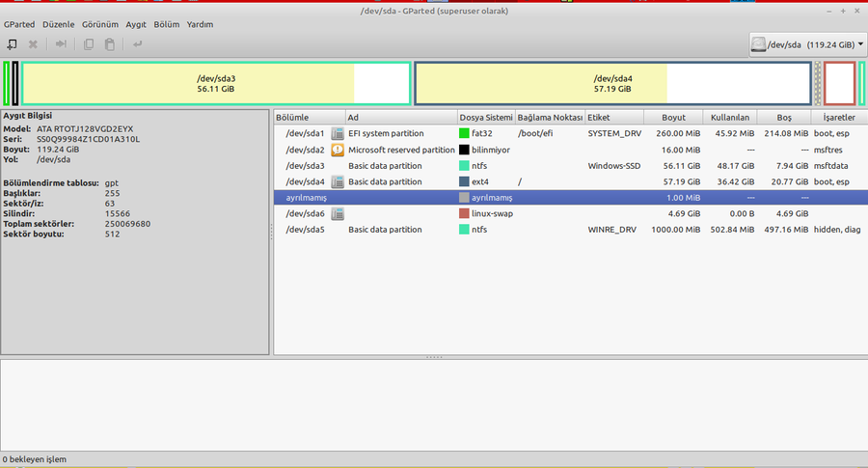Viewport: 868px width, 468px height.
Task: Click the 0 bekleyen işlem status text
Action: (35, 459)
